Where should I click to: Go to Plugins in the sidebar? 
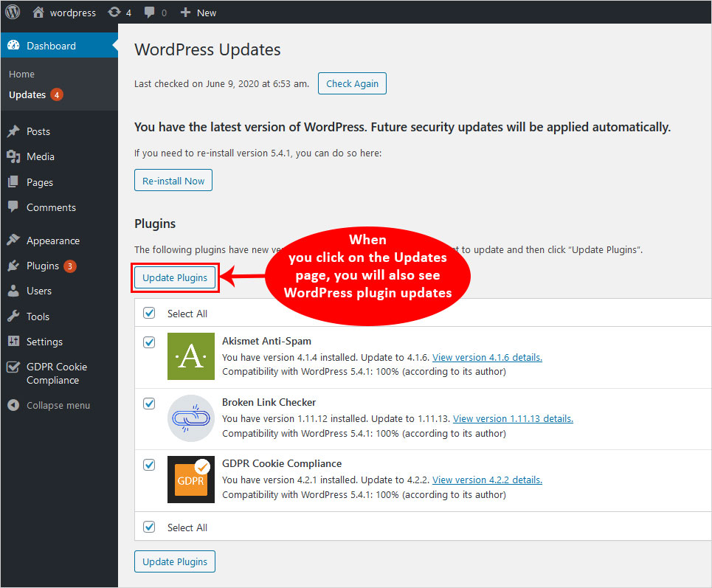tap(42, 266)
